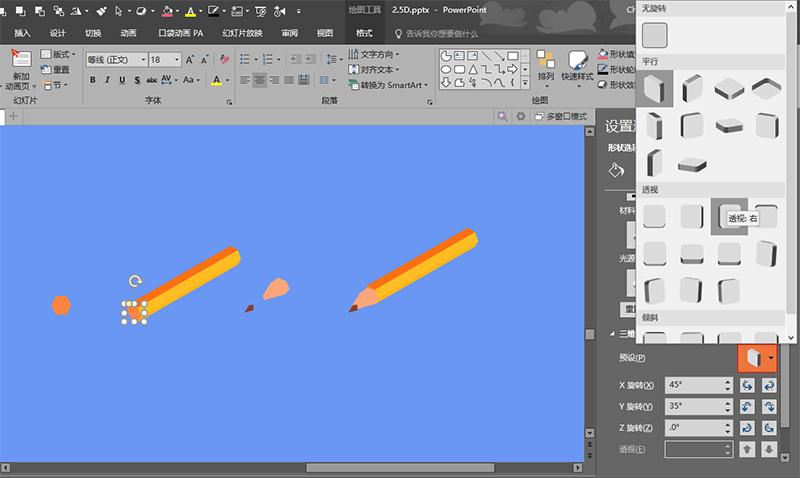800x478 pixels.
Task: Click the Y rotation up icon
Action: click(747, 407)
